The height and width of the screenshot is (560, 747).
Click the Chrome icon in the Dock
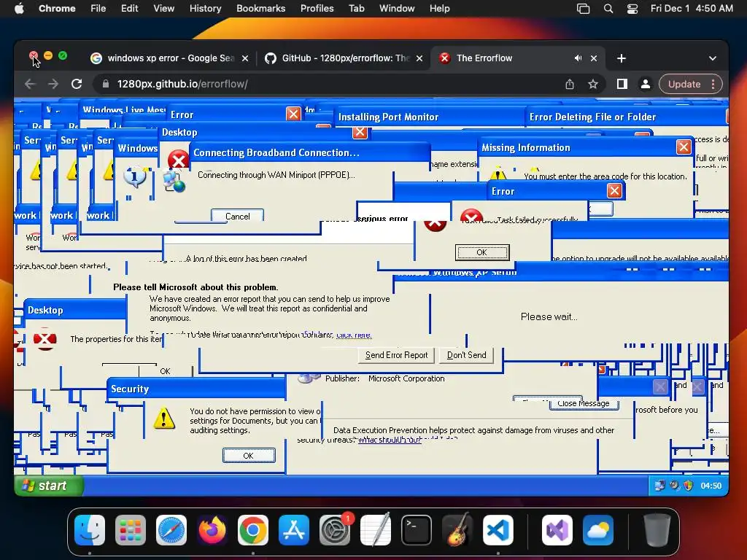click(253, 530)
